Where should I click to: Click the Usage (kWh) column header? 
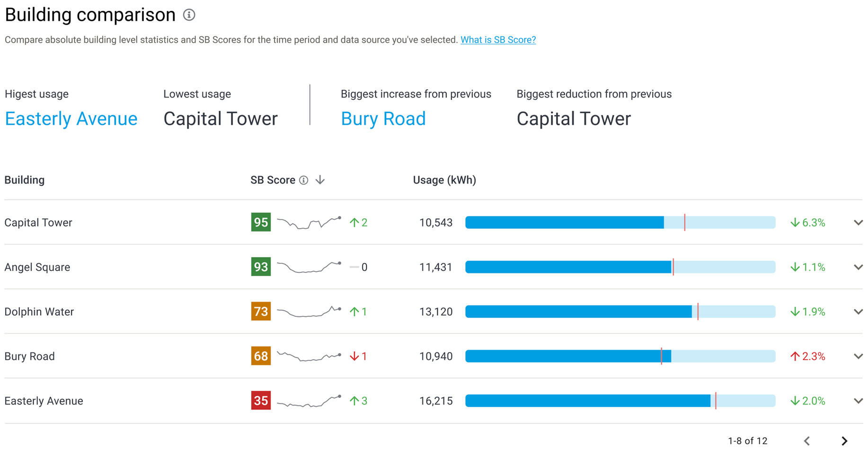pyautogui.click(x=444, y=180)
